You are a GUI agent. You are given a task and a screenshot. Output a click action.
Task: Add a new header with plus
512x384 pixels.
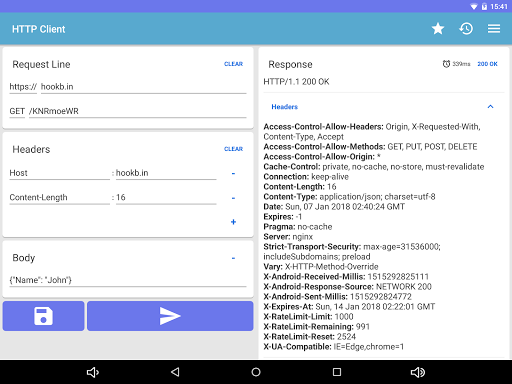(x=233, y=222)
